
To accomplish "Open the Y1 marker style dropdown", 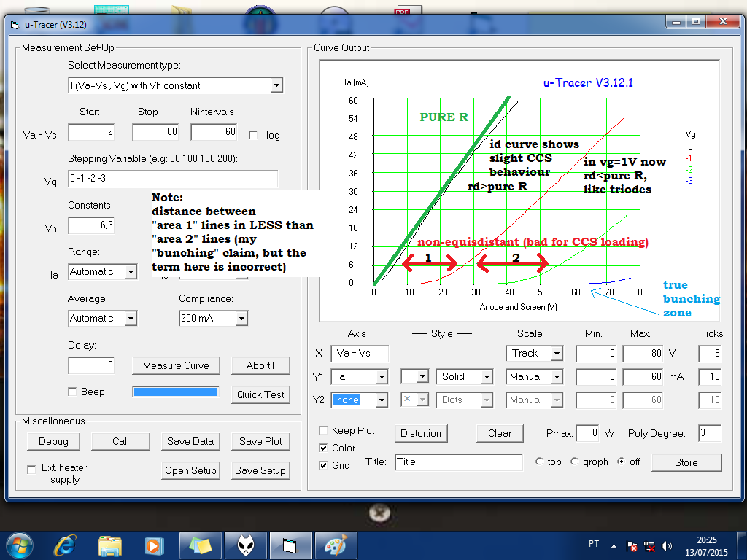I will pos(422,377).
